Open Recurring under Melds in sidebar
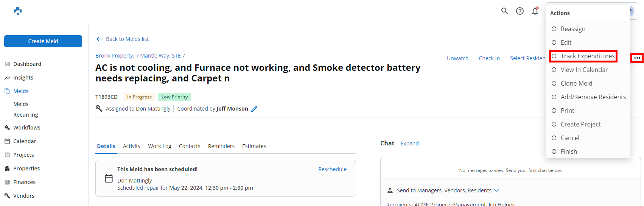The width and height of the screenshot is (644, 206). tap(26, 115)
